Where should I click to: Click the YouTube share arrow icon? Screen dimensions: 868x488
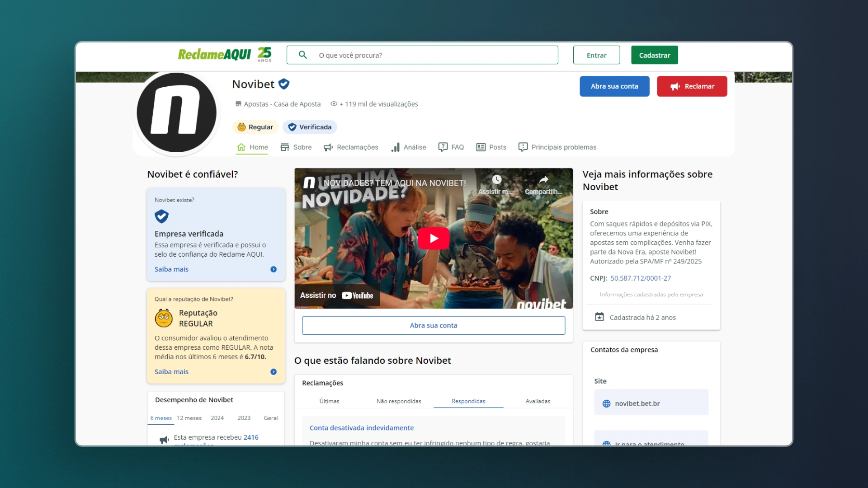(x=543, y=179)
